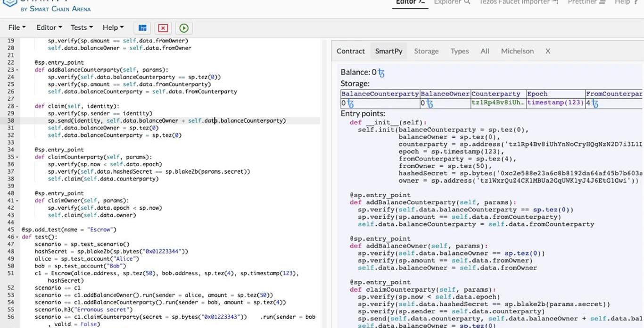Switch to the Contract tab
644x328 pixels.
[350, 51]
